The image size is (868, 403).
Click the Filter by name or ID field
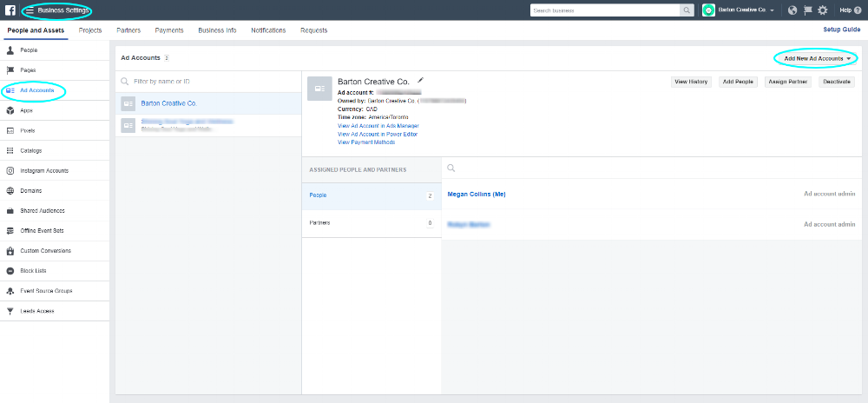pyautogui.click(x=208, y=82)
